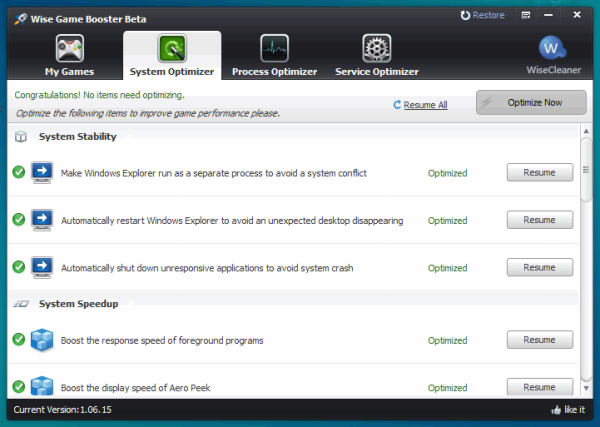Click the 'like it' thumbs-up icon
The width and height of the screenshot is (600, 427).
tap(556, 410)
